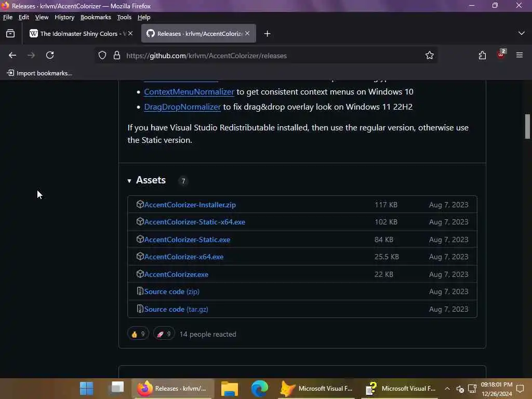The image size is (532, 399).
Task: Go back with the back arrow
Action: click(12, 55)
